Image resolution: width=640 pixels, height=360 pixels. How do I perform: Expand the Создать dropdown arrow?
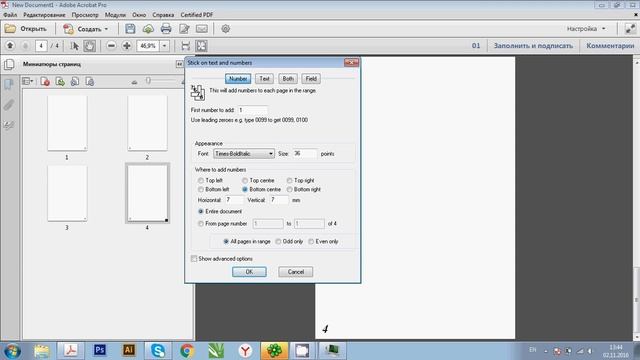click(106, 29)
